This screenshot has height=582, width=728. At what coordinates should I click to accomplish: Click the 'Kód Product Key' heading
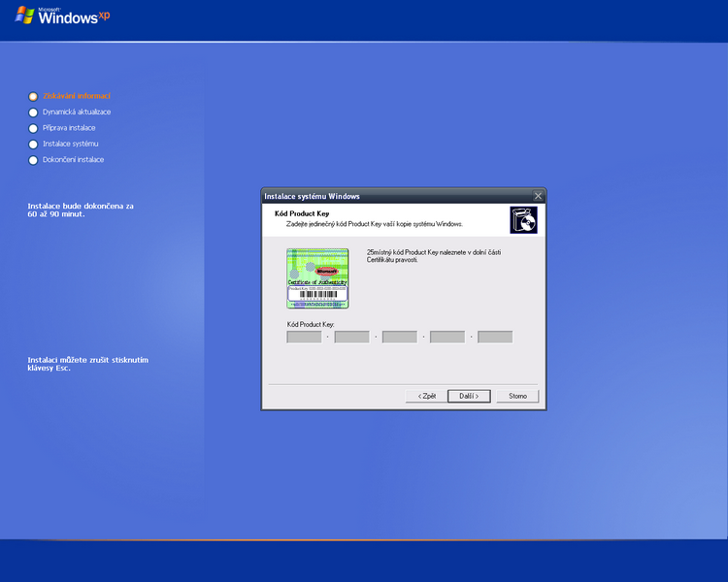tap(302, 213)
